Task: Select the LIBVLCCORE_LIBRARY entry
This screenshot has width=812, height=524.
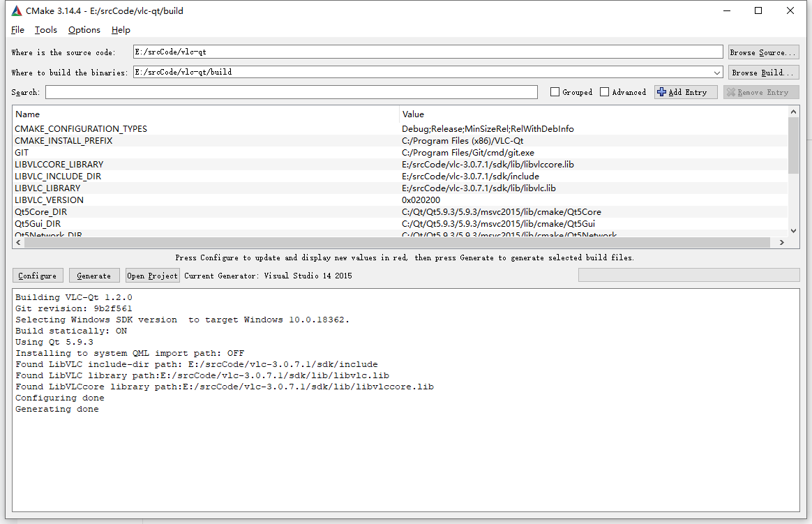Action: click(x=59, y=165)
